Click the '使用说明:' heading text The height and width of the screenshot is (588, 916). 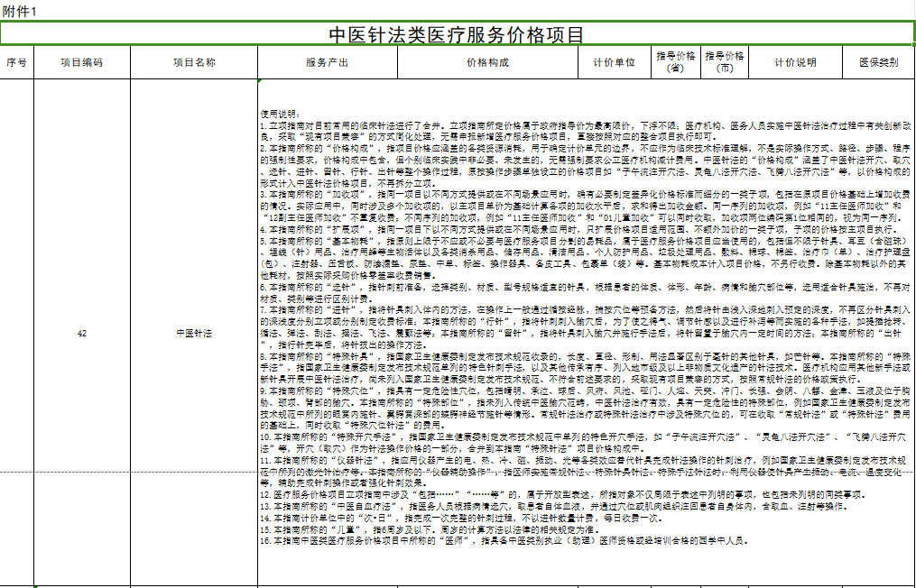[x=278, y=115]
